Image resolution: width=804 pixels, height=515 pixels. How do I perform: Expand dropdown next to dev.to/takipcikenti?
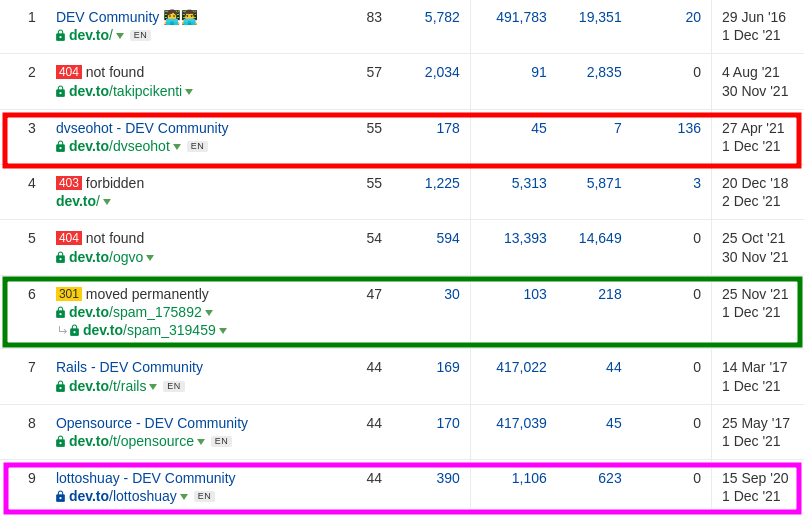[x=189, y=92]
